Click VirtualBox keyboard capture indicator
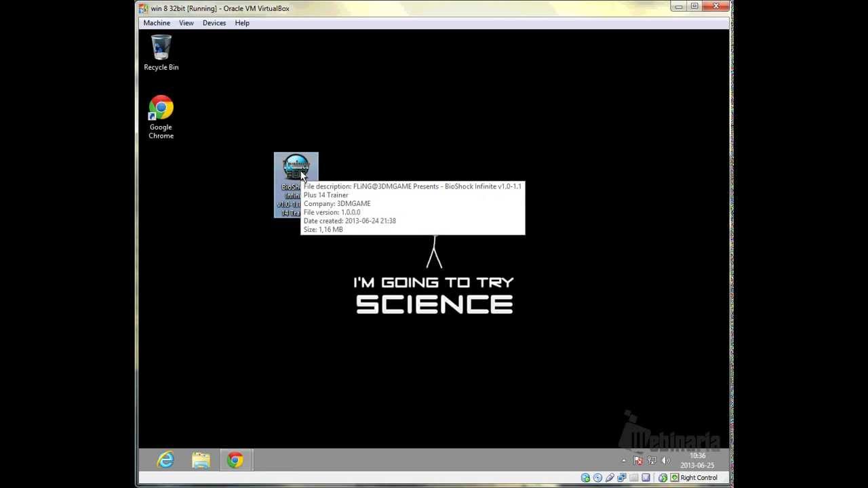The width and height of the screenshot is (868, 488). pyautogui.click(x=675, y=478)
